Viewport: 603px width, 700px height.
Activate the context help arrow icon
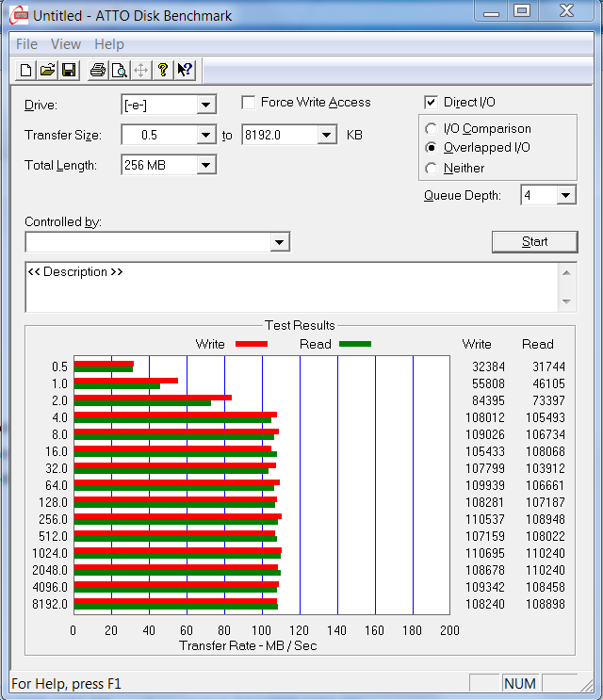(185, 70)
